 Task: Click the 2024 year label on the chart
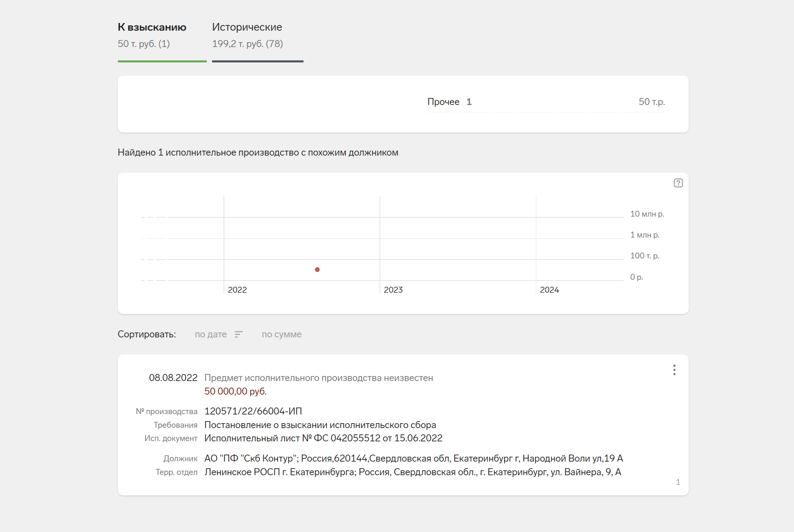pos(549,290)
